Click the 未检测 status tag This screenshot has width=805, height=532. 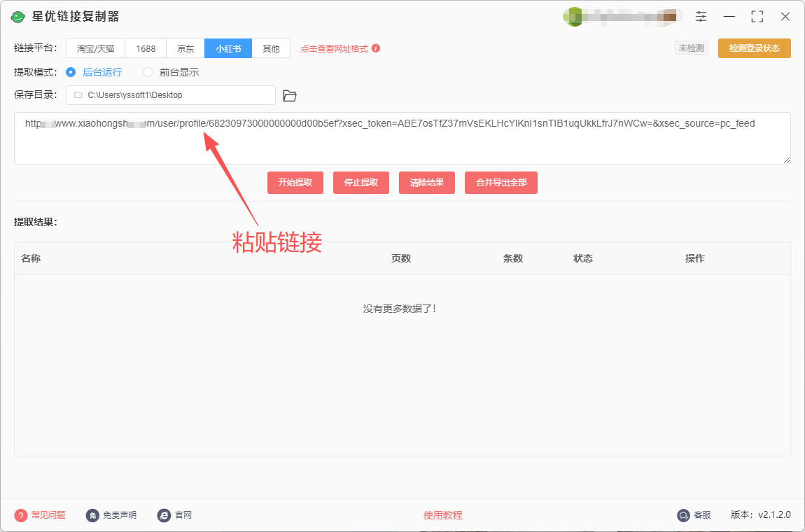pyautogui.click(x=692, y=48)
